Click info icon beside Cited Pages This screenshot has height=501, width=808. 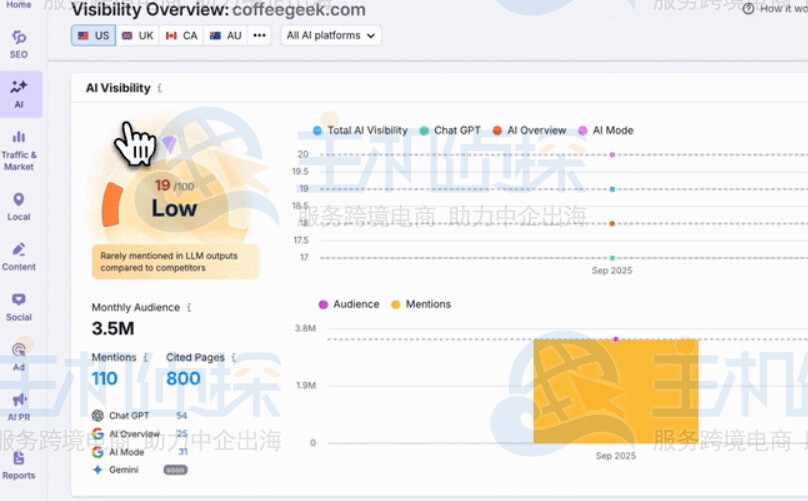click(x=233, y=357)
